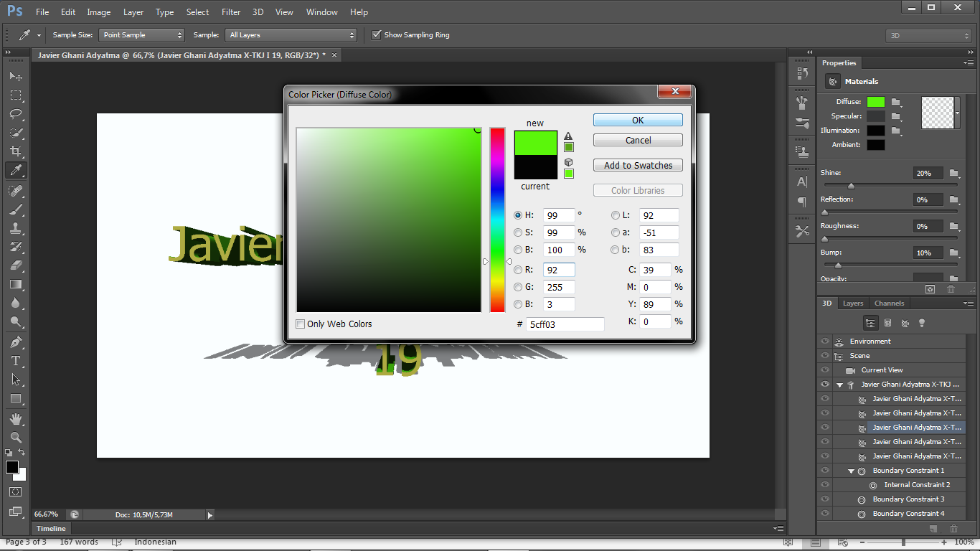Filter 3D panel by materials
980x551 pixels.
905,323
